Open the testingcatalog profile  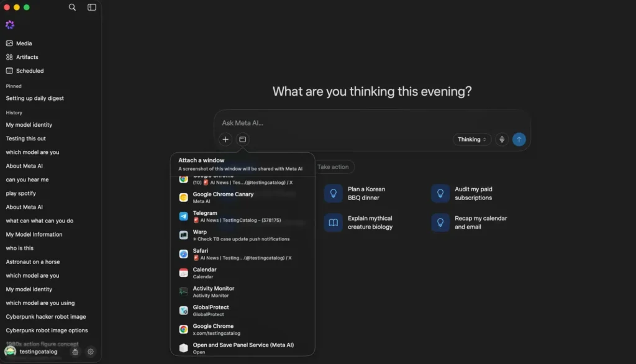[x=31, y=352]
